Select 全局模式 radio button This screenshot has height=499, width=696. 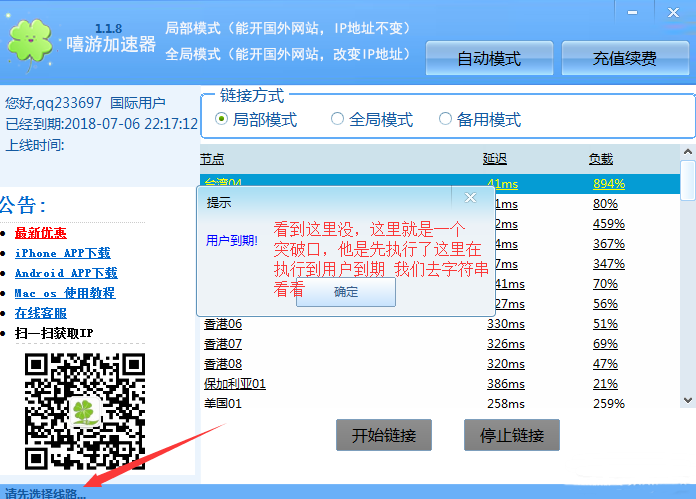coord(338,120)
